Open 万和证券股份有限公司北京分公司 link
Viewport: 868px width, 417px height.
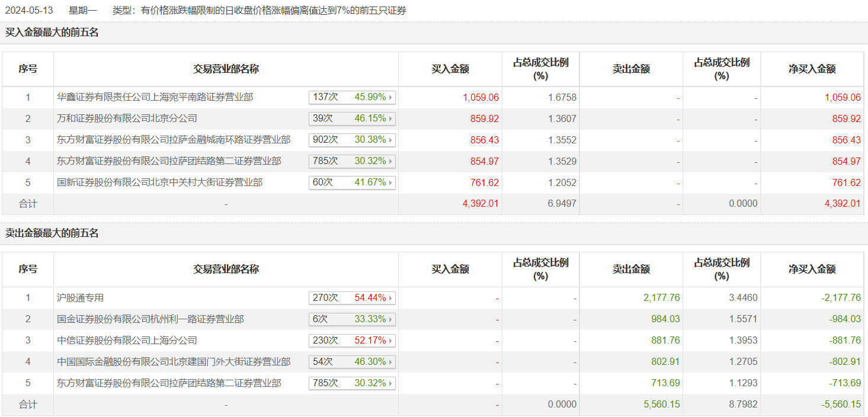pyautogui.click(x=127, y=118)
